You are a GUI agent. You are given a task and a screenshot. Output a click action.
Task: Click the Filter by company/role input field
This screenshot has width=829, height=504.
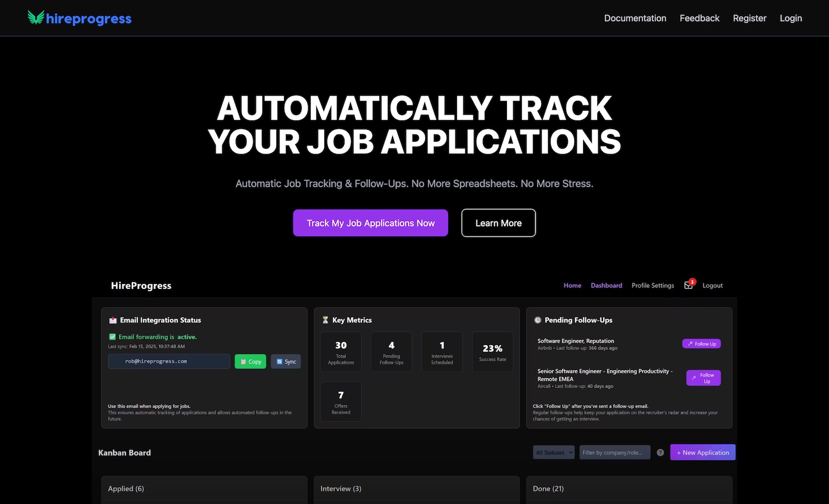(x=614, y=452)
